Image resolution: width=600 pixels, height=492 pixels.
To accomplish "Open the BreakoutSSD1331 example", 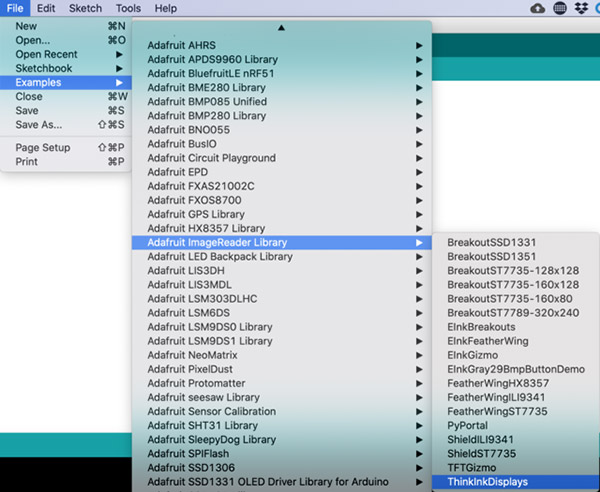I will (516, 243).
